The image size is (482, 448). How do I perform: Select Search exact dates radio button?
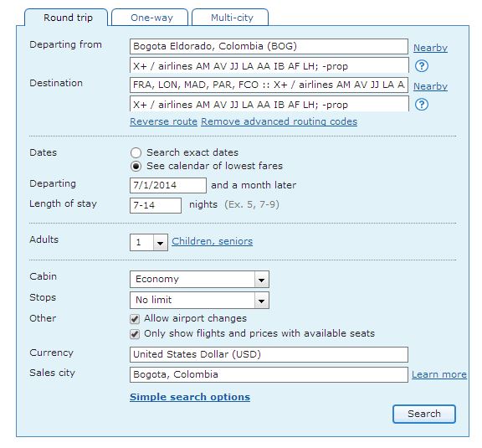click(136, 152)
